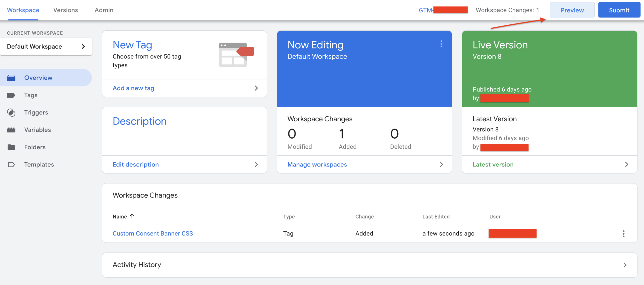Click the Add a new tag link
This screenshot has width=644, height=285.
(133, 88)
